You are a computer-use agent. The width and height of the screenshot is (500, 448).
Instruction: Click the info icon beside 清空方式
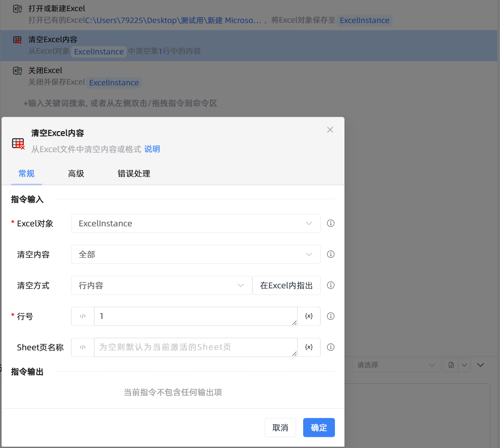[x=331, y=285]
